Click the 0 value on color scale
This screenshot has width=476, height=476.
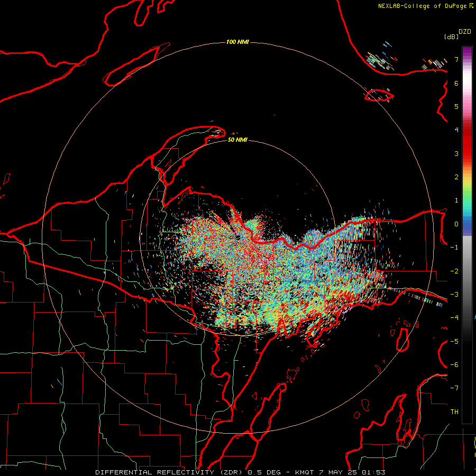coord(456,224)
